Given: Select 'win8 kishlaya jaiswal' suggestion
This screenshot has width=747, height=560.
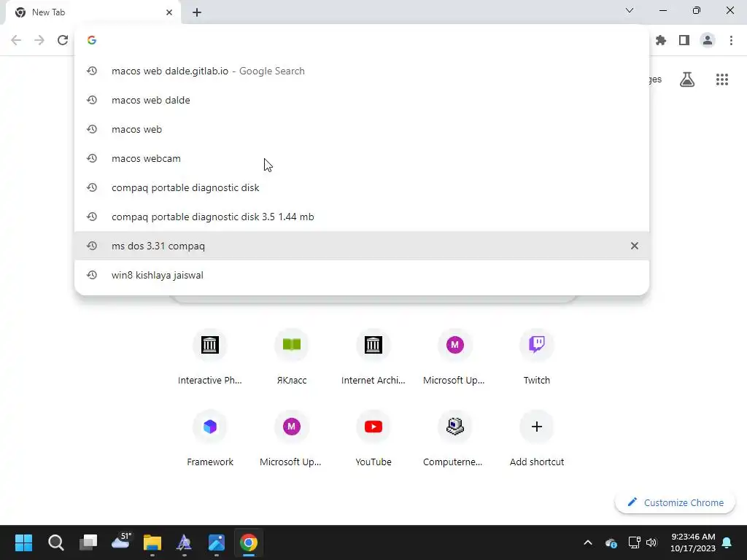Looking at the screenshot, I should click(362, 275).
